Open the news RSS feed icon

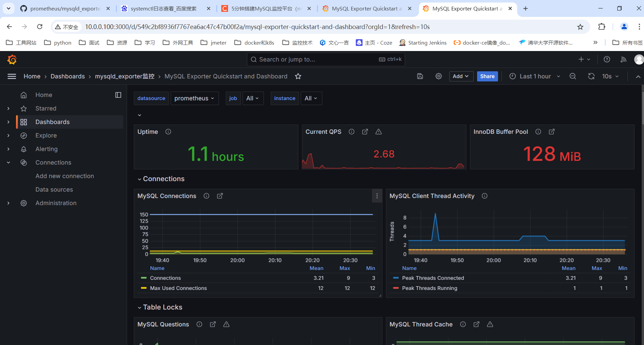(x=623, y=59)
